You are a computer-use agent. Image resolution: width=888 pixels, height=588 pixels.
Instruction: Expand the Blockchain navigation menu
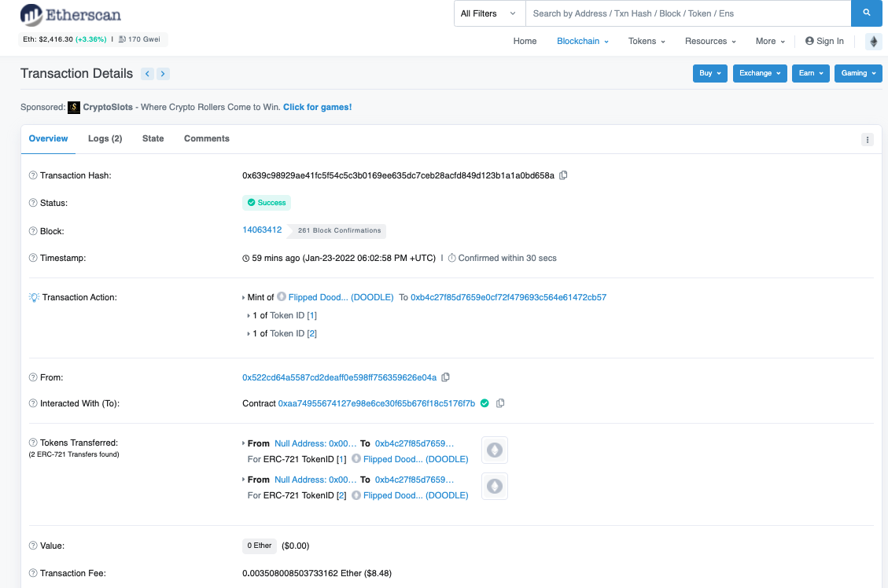(582, 41)
